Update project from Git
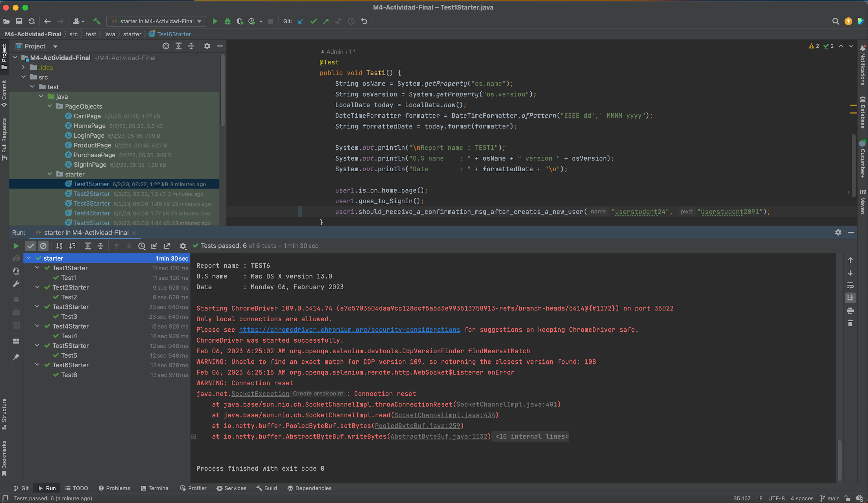Screen dimensions: 868x503 point(301,21)
